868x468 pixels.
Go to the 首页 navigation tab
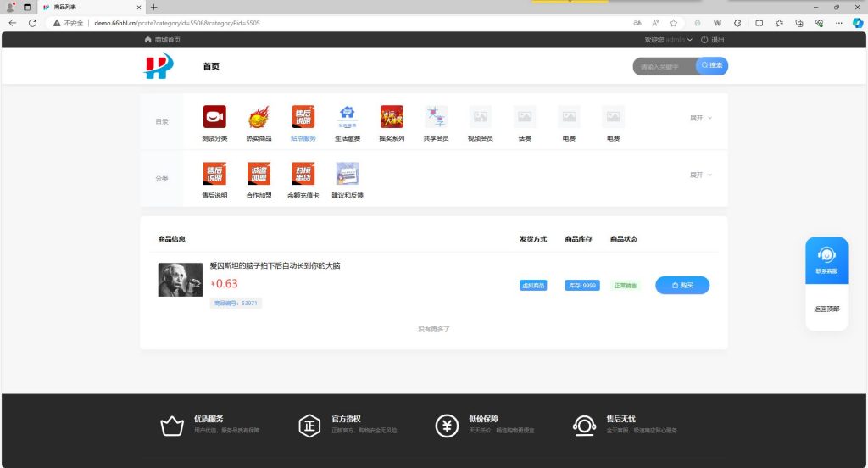coord(211,66)
